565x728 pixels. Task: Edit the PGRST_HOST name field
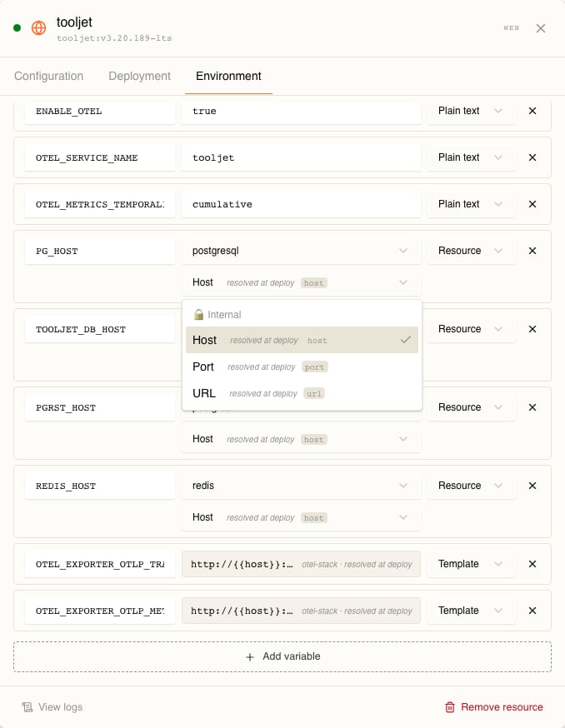pyautogui.click(x=100, y=407)
